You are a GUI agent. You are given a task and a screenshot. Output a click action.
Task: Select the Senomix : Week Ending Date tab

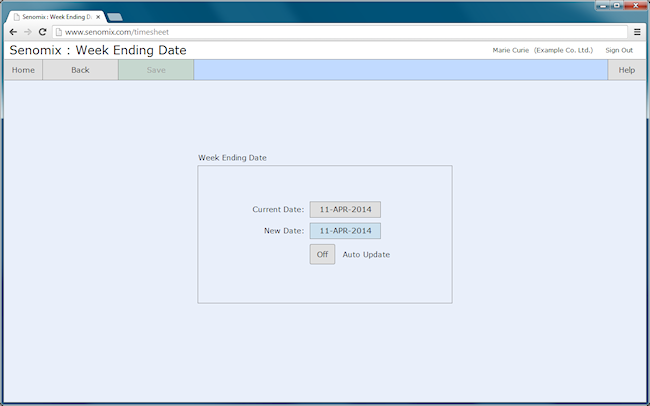tap(56, 17)
